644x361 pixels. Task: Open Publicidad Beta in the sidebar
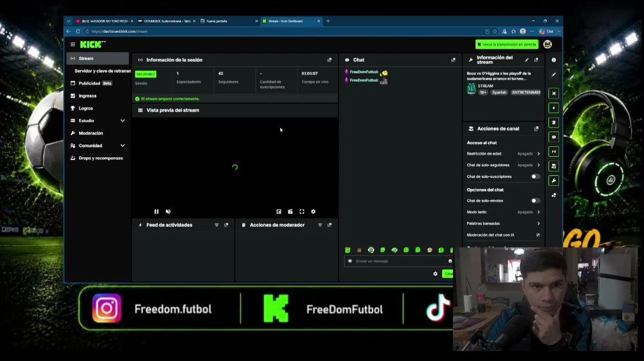tap(98, 83)
